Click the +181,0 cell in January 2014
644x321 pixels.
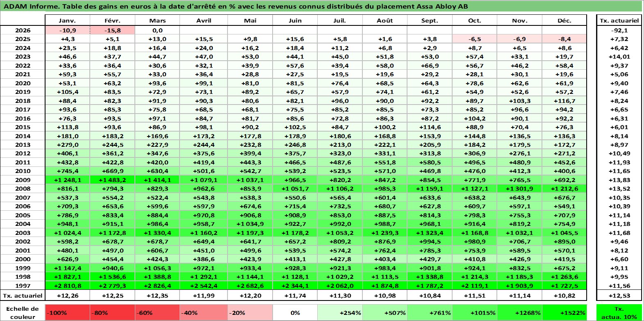tap(67, 136)
